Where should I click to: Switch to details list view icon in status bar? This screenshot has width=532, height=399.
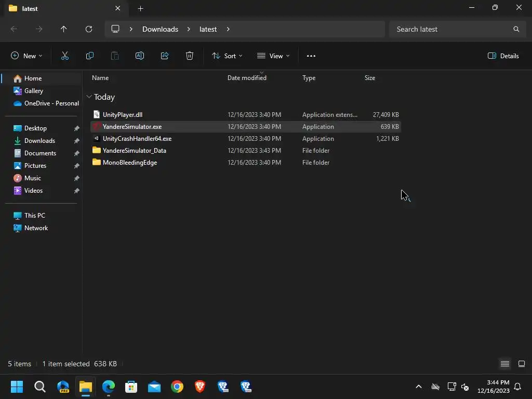pos(505,364)
